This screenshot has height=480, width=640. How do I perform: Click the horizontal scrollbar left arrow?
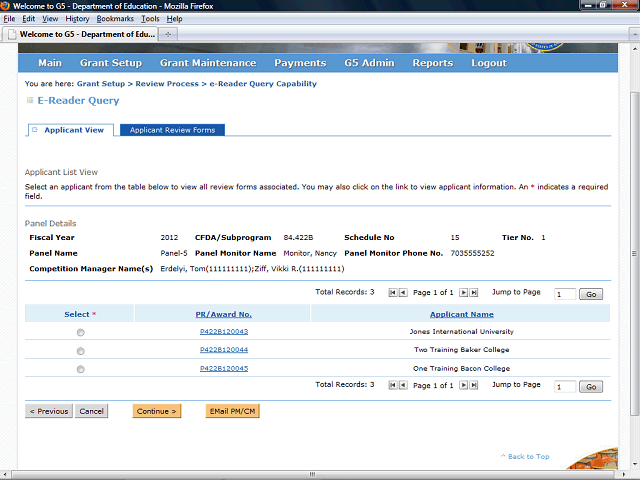click(5, 474)
